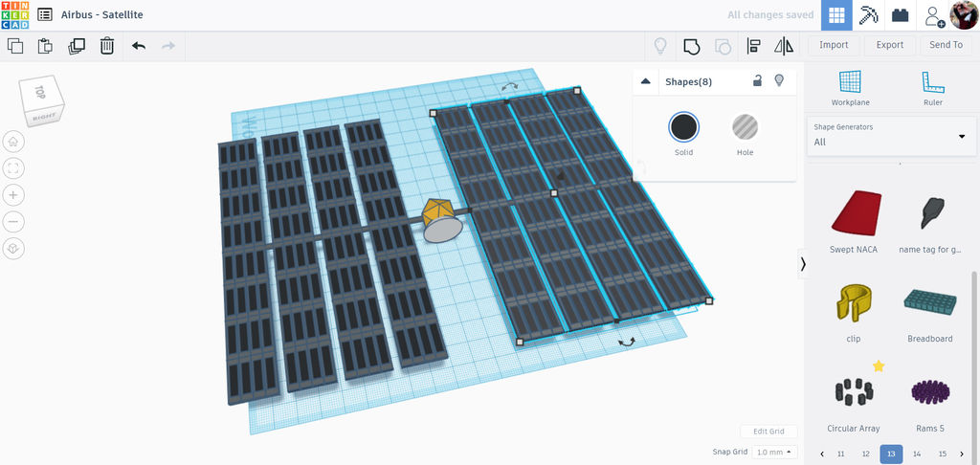Image resolution: width=980 pixels, height=465 pixels.
Task: Click the Edit Grid button
Action: (768, 432)
